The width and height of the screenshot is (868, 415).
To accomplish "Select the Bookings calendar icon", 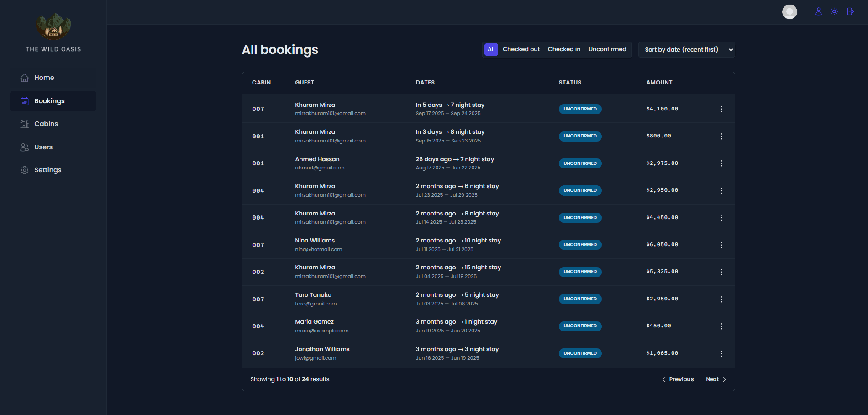I will coord(25,101).
